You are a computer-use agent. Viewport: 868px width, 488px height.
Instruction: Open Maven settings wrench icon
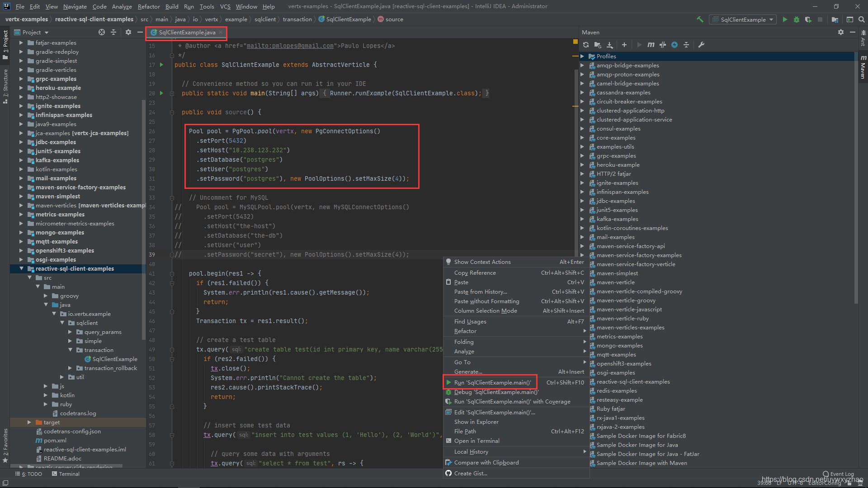(701, 45)
